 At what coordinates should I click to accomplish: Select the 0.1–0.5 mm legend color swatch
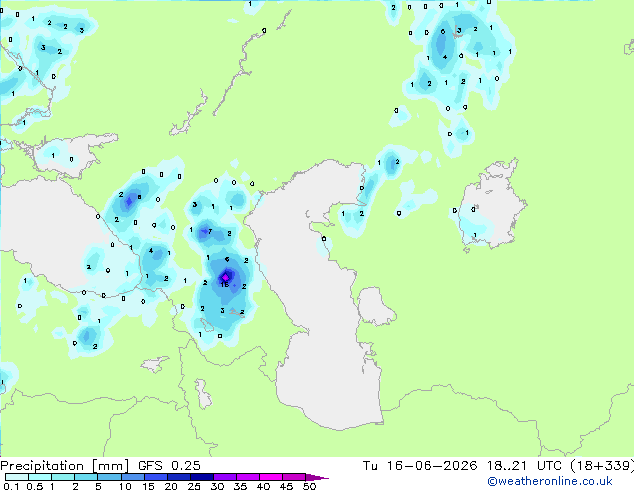coord(17,477)
